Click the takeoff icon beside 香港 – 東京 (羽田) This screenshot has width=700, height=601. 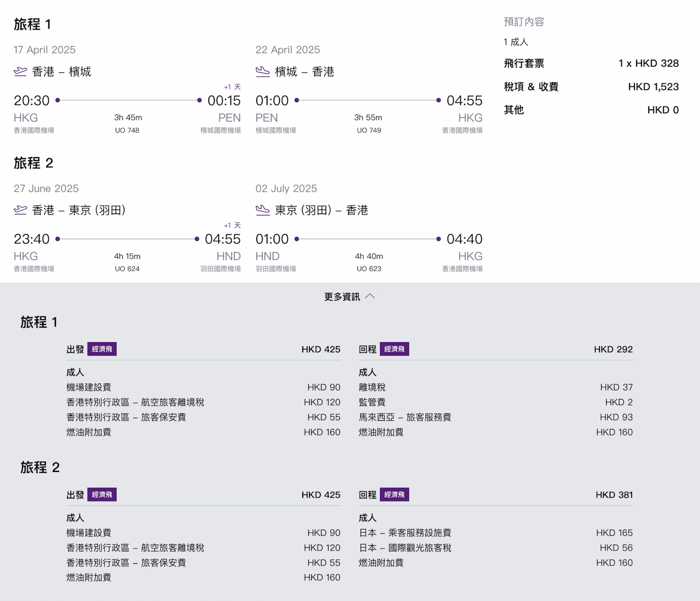coord(20,210)
